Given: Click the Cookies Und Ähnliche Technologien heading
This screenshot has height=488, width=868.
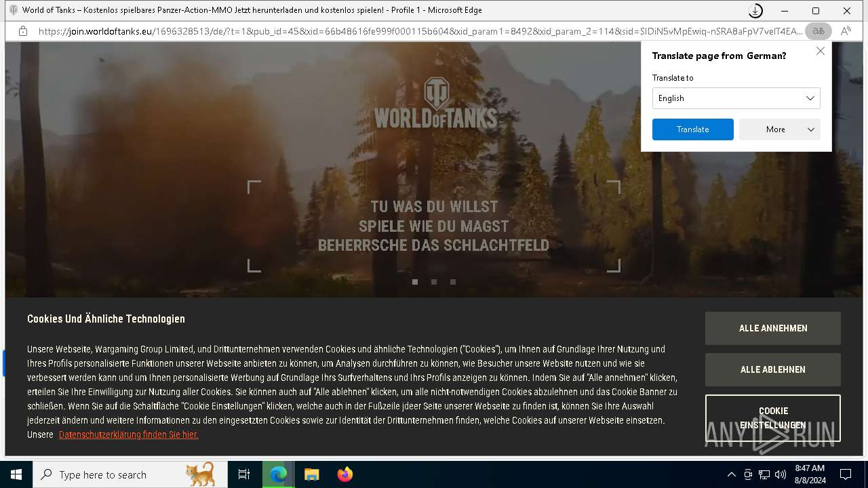Looking at the screenshot, I should 106,319.
